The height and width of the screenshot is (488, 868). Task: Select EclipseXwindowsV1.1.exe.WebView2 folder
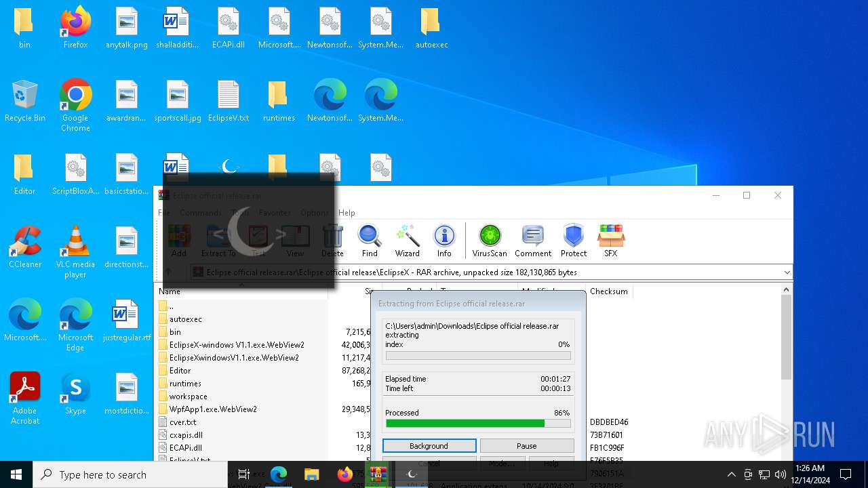pyautogui.click(x=242, y=358)
